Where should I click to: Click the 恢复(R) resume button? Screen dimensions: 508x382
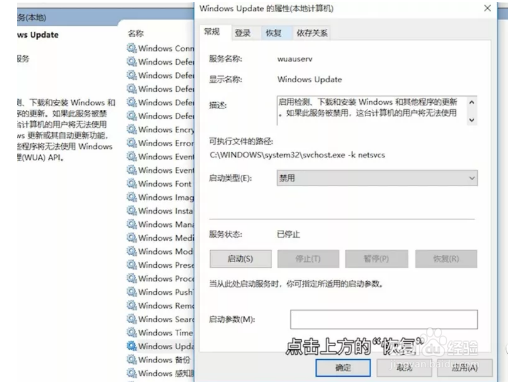coord(446,259)
